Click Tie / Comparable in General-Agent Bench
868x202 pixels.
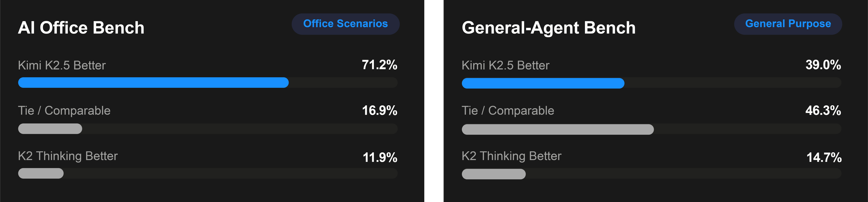point(508,111)
